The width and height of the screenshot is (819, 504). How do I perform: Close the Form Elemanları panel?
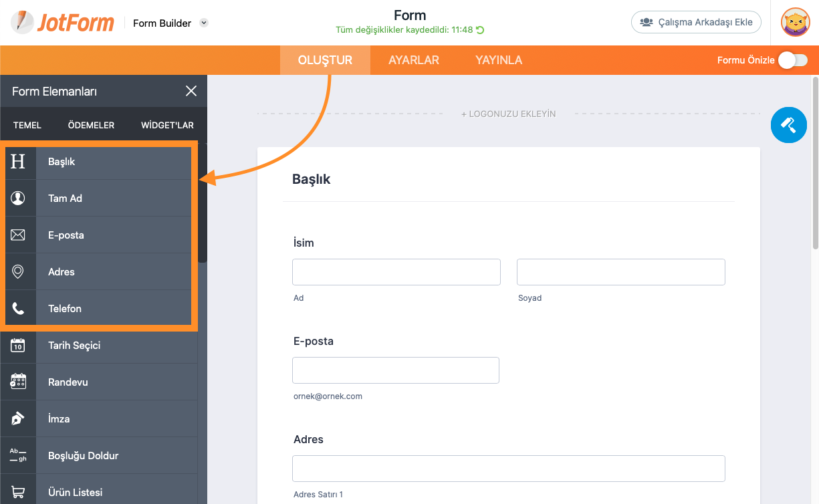pyautogui.click(x=191, y=91)
